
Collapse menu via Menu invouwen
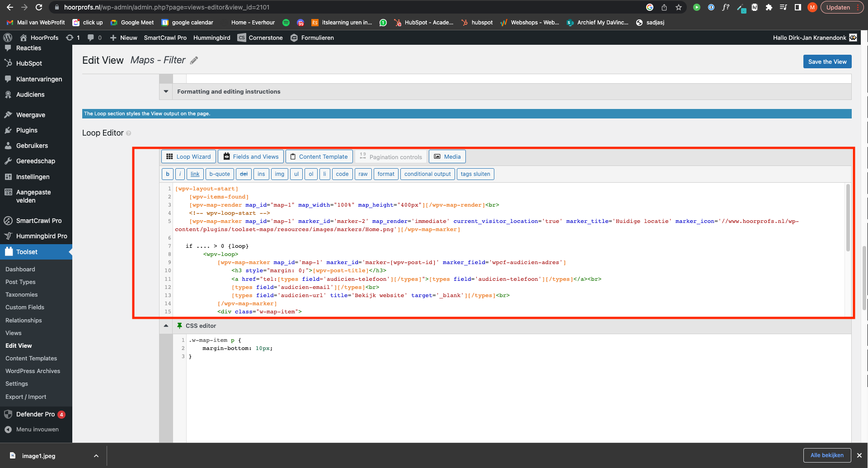pyautogui.click(x=36, y=430)
